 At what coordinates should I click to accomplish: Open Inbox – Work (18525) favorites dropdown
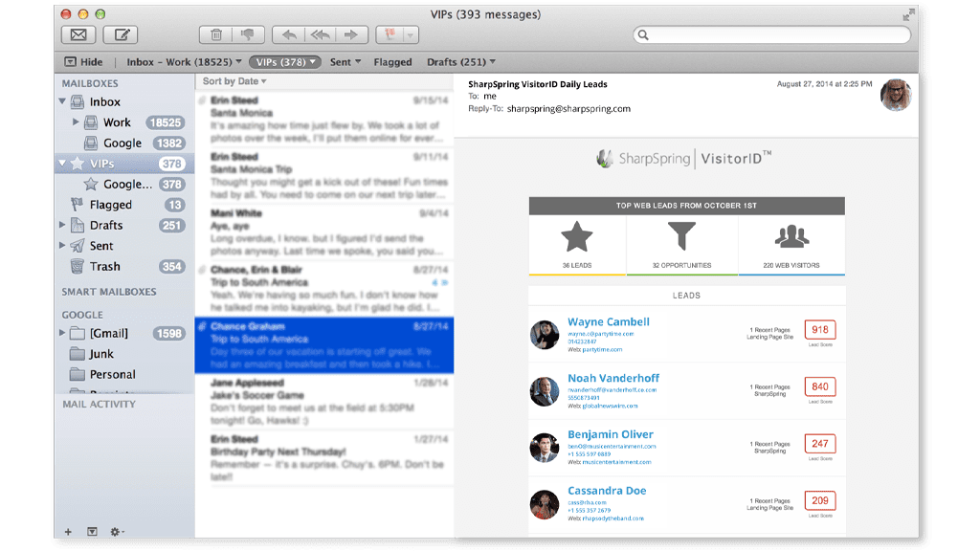(x=184, y=62)
